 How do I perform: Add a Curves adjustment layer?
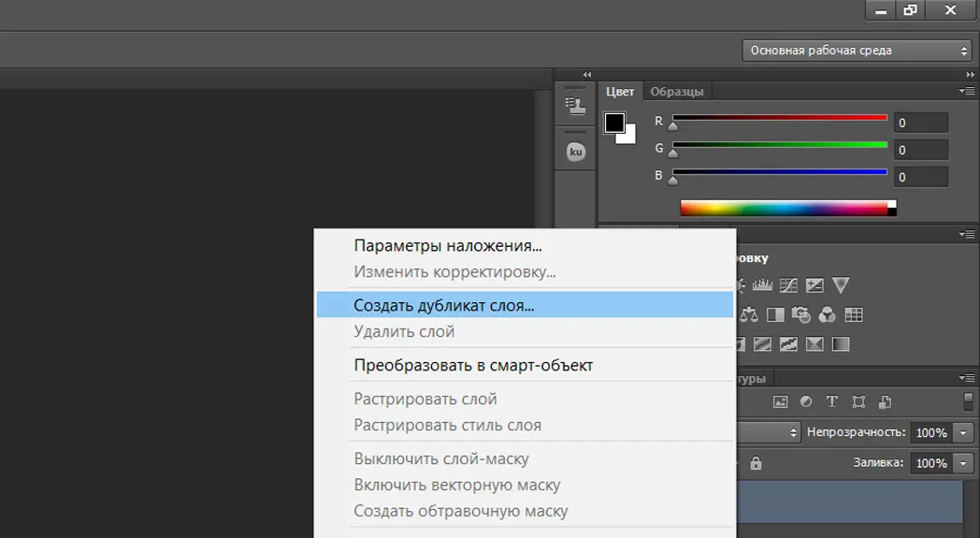coord(788,285)
